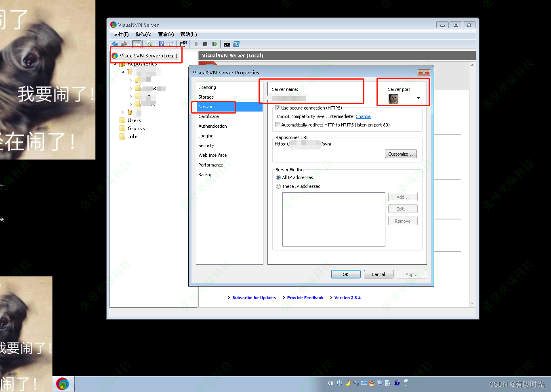Click the Add... IP address button
The image size is (551, 392).
point(403,197)
